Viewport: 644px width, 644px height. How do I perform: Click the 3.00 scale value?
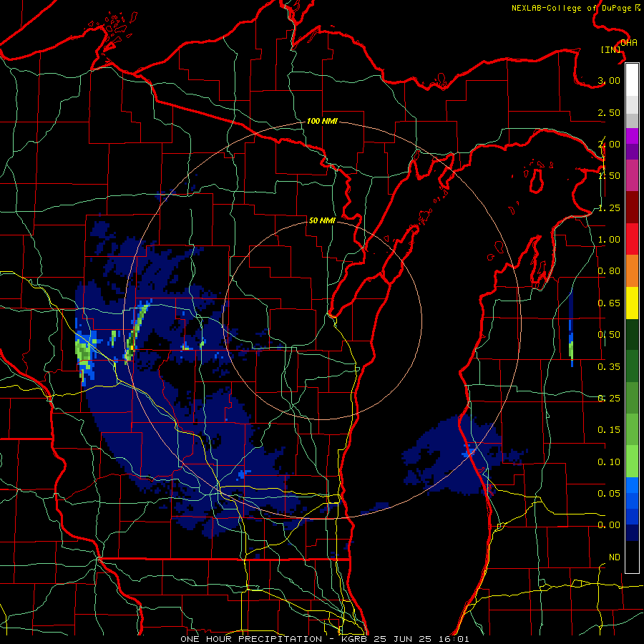pyautogui.click(x=609, y=80)
